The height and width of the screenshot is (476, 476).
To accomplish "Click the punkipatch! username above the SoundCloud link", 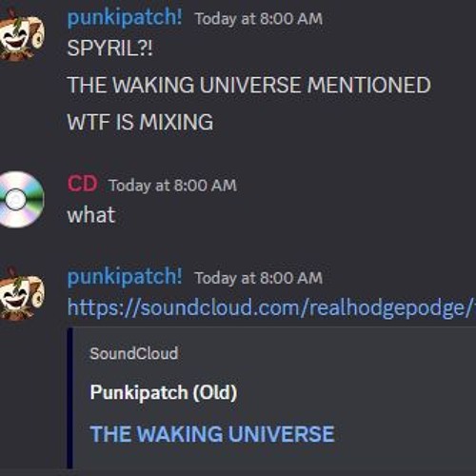I will 125,277.
